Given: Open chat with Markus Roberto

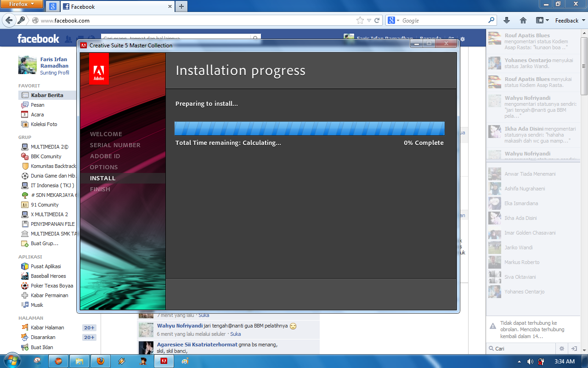Looking at the screenshot, I should [x=522, y=262].
